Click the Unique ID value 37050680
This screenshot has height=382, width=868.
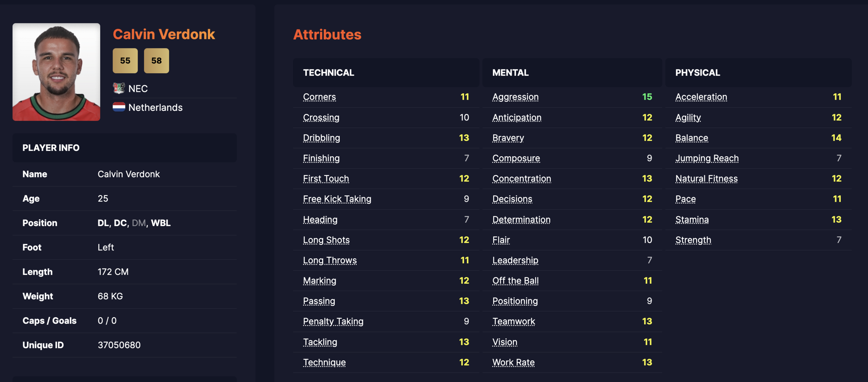pos(119,345)
